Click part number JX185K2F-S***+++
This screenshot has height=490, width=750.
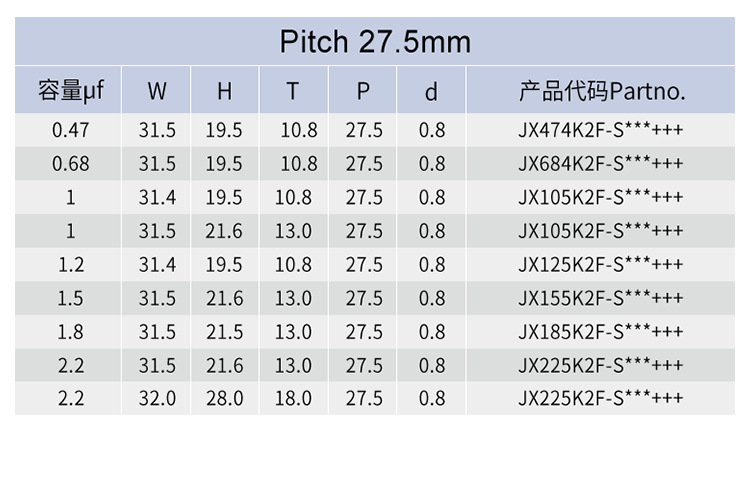pos(601,332)
